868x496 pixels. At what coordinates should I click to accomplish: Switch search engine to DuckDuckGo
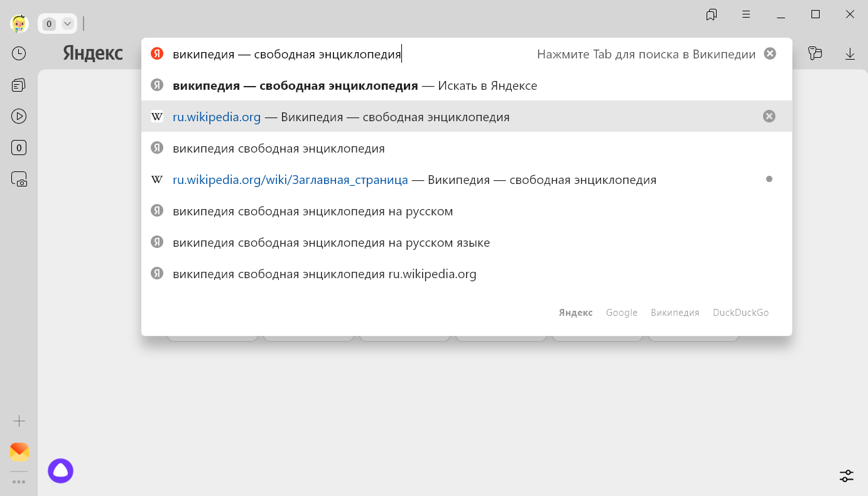pos(741,313)
